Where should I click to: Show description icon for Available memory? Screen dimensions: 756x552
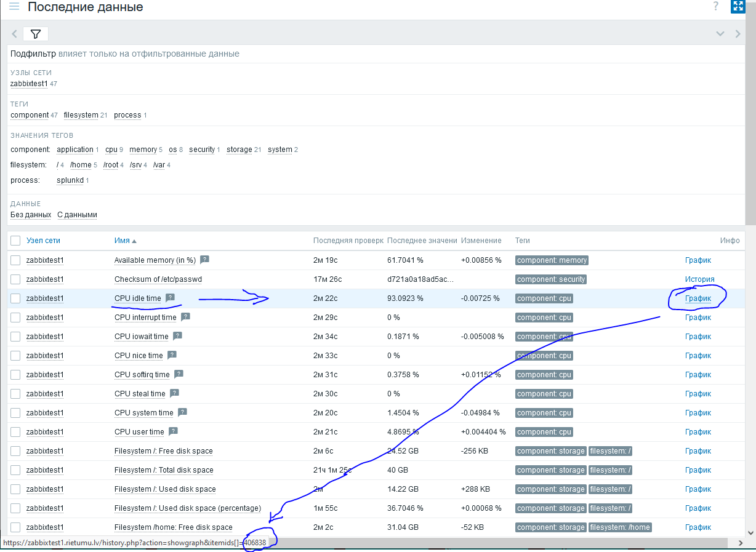[204, 260]
